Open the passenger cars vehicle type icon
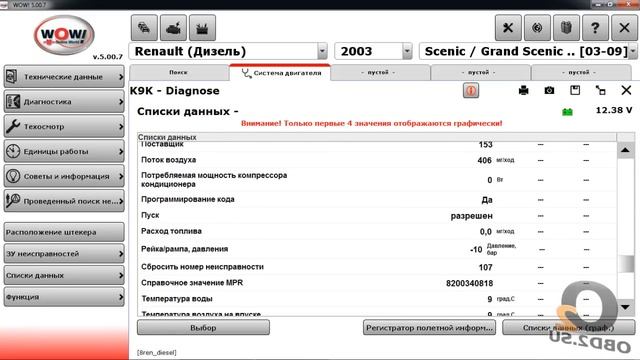 144,28
